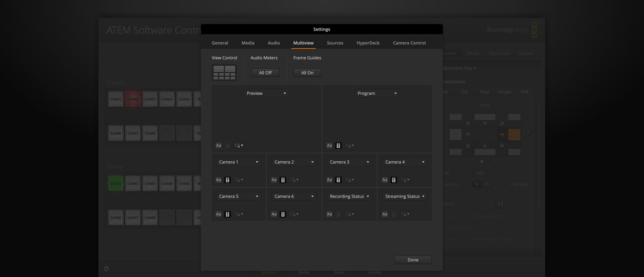Toggle label (Aa) icon under Camera 3
644x277 pixels.
pyautogui.click(x=329, y=180)
